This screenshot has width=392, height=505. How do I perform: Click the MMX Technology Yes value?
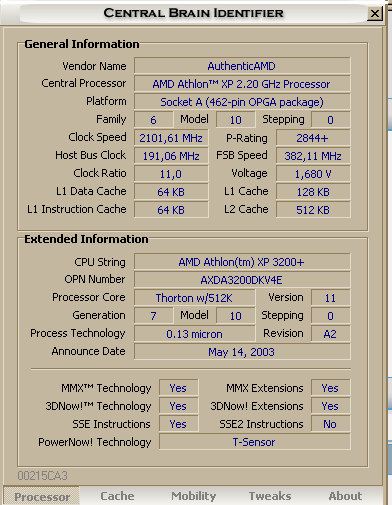(x=179, y=388)
